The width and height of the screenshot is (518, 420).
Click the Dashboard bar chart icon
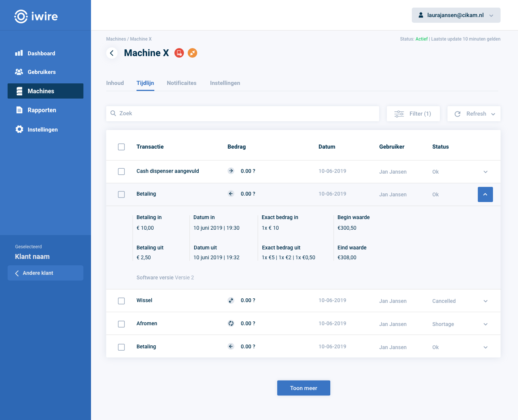coord(19,53)
